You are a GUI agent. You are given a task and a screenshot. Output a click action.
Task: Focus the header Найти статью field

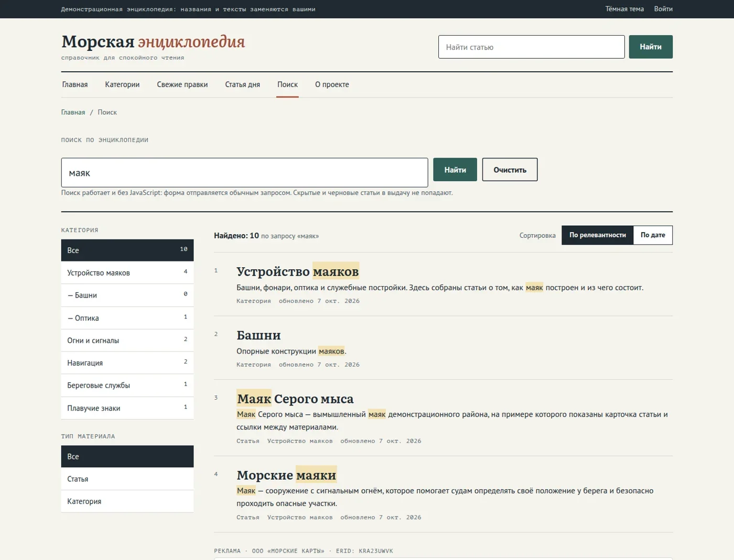[531, 47]
